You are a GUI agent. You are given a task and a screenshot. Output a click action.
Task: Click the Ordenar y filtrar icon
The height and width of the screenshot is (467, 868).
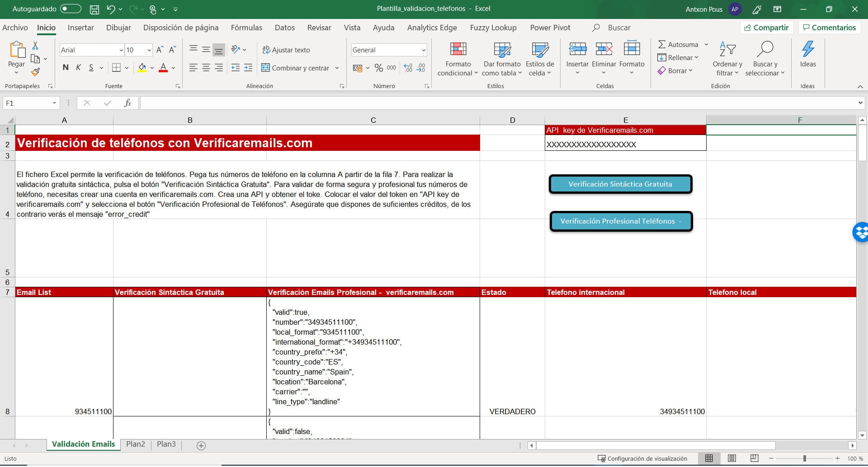click(727, 49)
